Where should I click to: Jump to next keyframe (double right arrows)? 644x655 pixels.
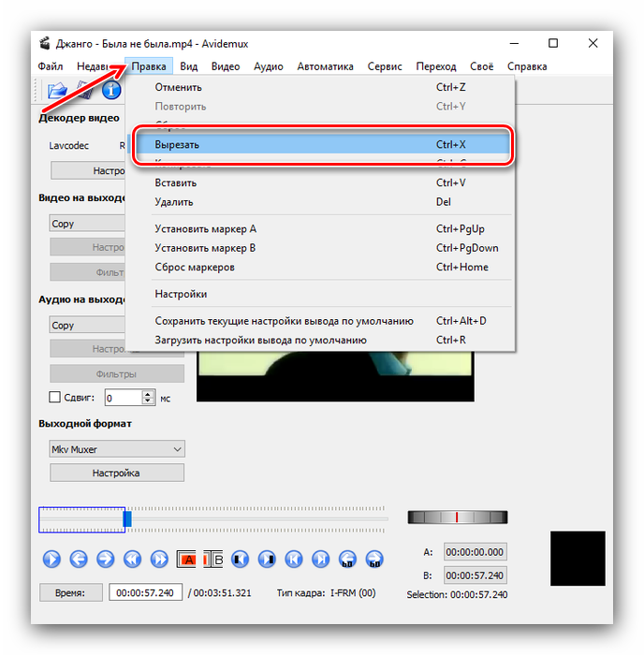point(159,560)
